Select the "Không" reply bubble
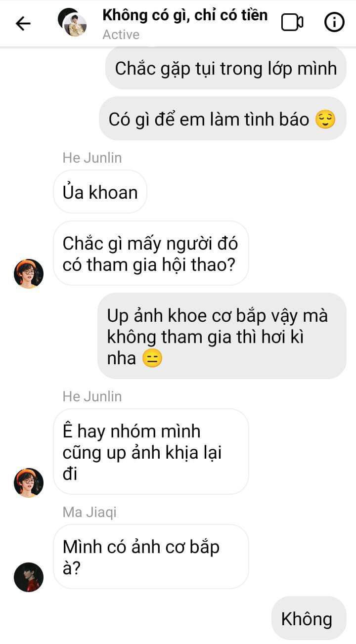Viewport: 356px width, 644px height. pos(309,618)
